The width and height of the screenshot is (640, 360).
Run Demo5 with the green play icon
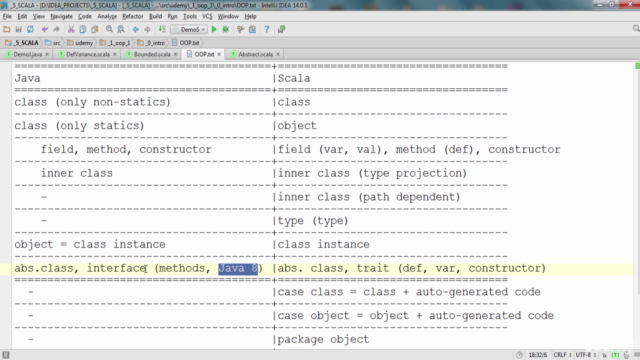pos(214,29)
